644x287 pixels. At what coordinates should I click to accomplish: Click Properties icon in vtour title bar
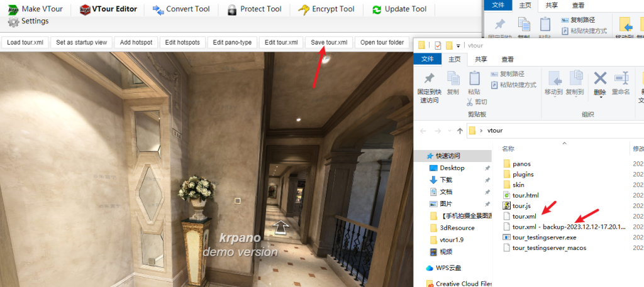pyautogui.click(x=438, y=45)
